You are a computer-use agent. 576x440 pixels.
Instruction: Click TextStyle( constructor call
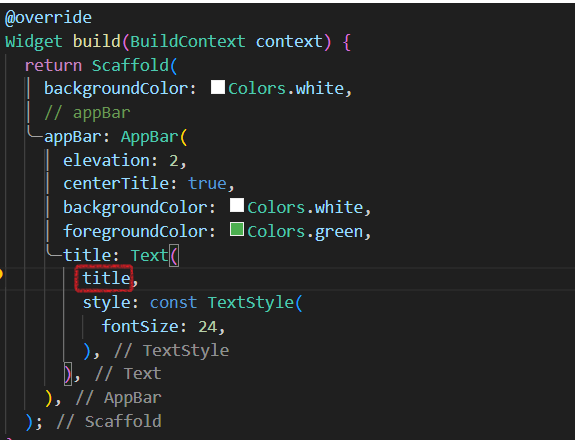click(255, 303)
